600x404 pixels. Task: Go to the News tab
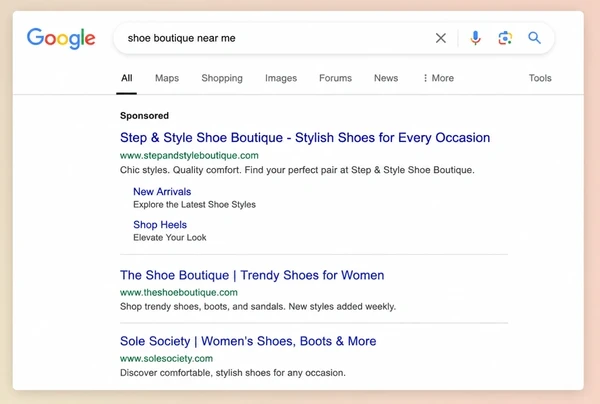tap(386, 78)
